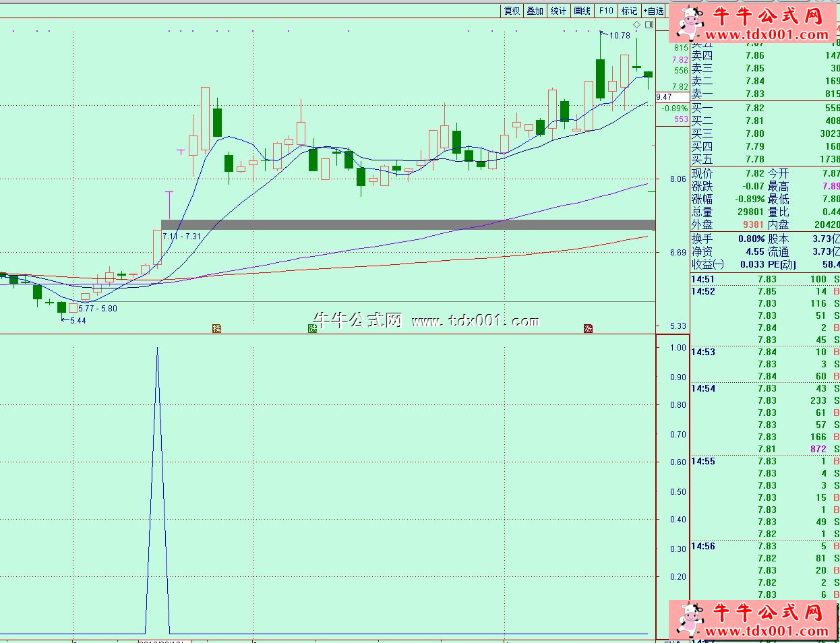The width and height of the screenshot is (840, 643).
Task: Click the 14:52 tick time entry
Action: click(703, 291)
